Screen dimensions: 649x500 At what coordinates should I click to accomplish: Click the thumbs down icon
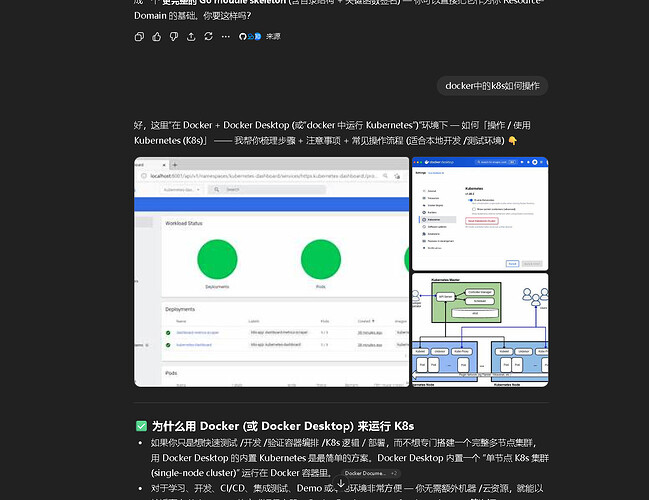pos(174,37)
